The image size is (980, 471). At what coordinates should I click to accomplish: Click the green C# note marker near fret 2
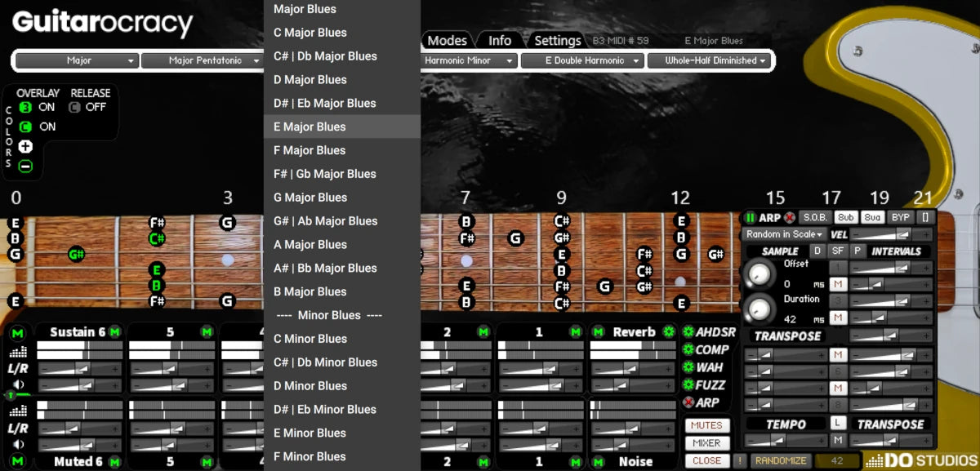tap(157, 238)
